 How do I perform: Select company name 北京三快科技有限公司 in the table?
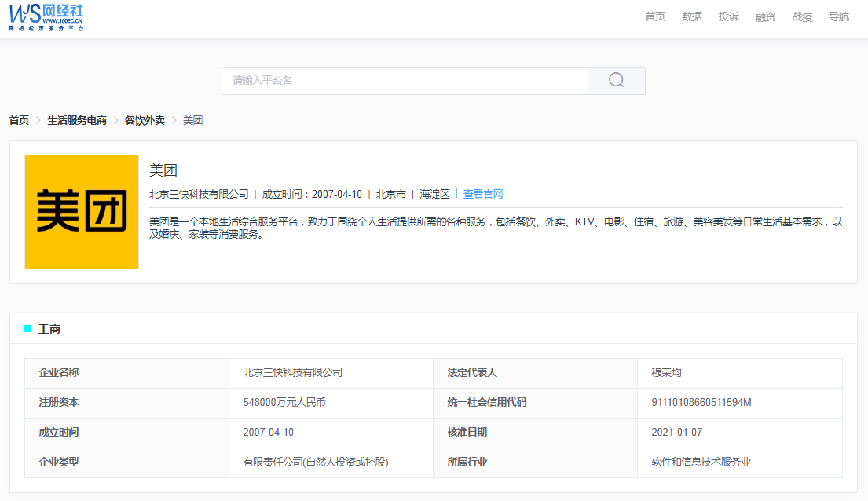pyautogui.click(x=293, y=373)
